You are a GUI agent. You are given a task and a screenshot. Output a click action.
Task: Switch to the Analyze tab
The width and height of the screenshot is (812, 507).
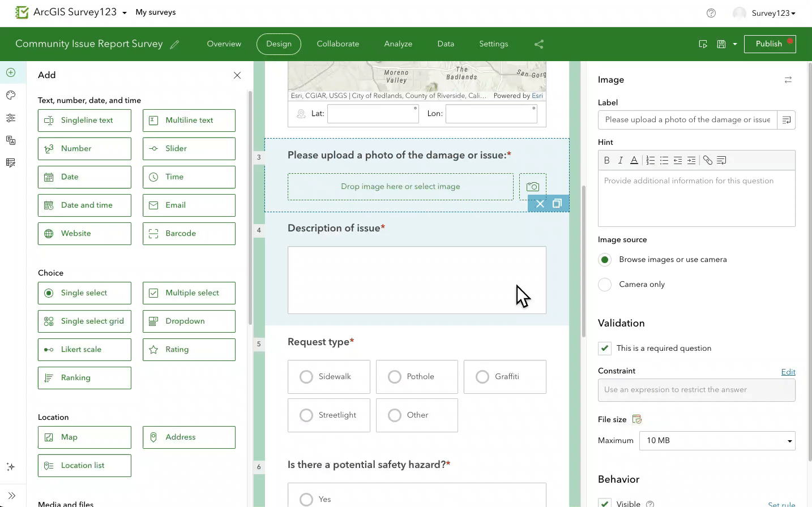click(x=398, y=44)
